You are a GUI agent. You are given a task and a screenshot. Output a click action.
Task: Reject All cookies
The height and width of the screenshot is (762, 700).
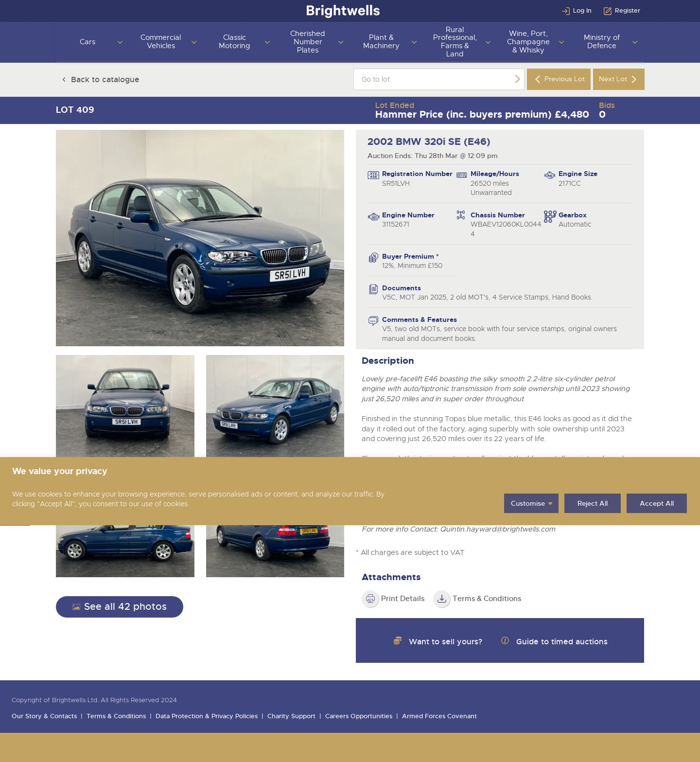tap(593, 503)
